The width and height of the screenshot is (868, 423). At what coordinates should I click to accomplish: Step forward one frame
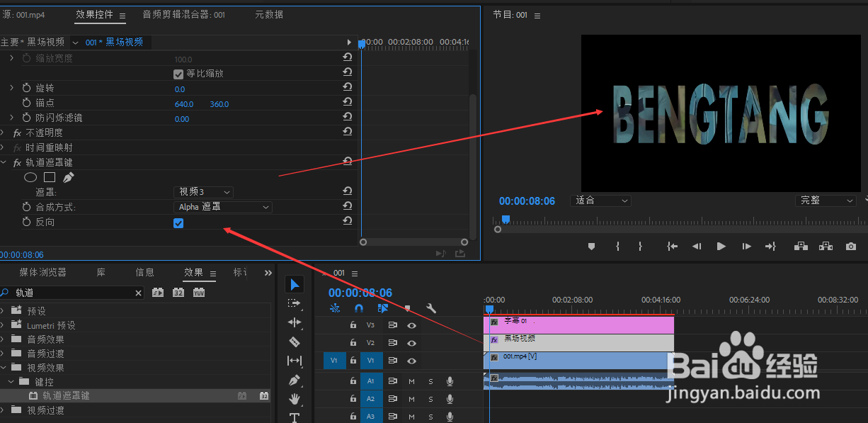[746, 247]
